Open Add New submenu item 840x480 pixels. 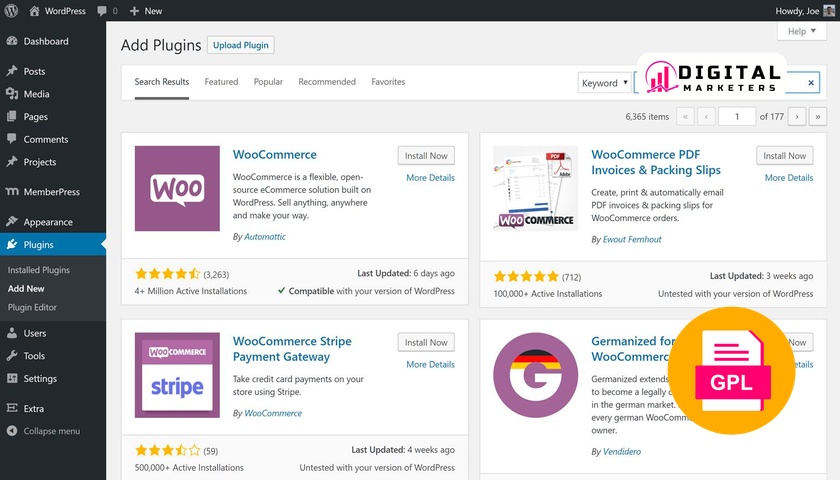(26, 288)
